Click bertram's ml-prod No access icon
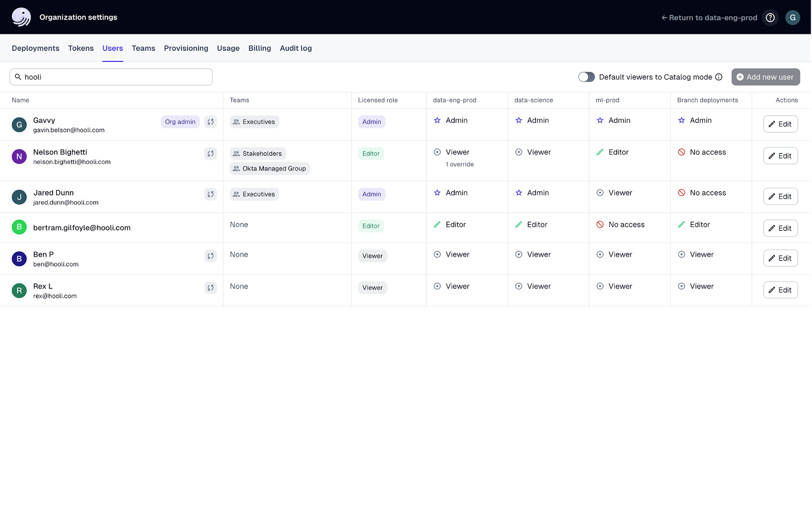 600,225
